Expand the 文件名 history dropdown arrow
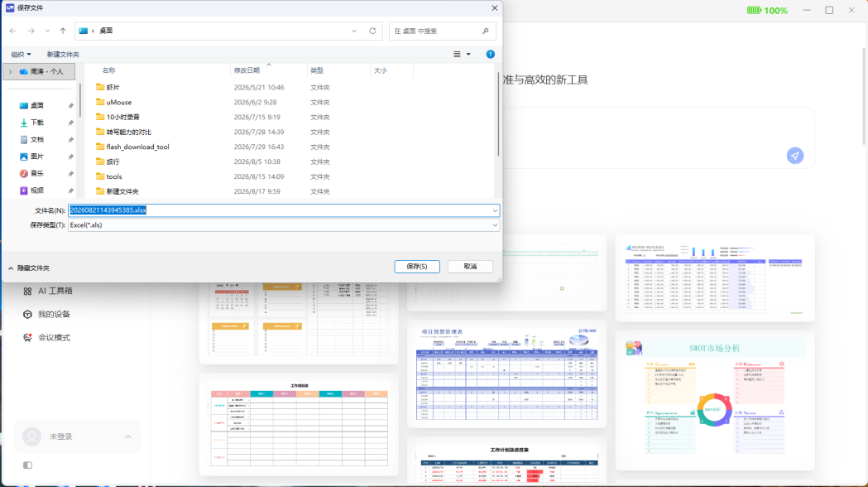The image size is (868, 487). pos(494,210)
